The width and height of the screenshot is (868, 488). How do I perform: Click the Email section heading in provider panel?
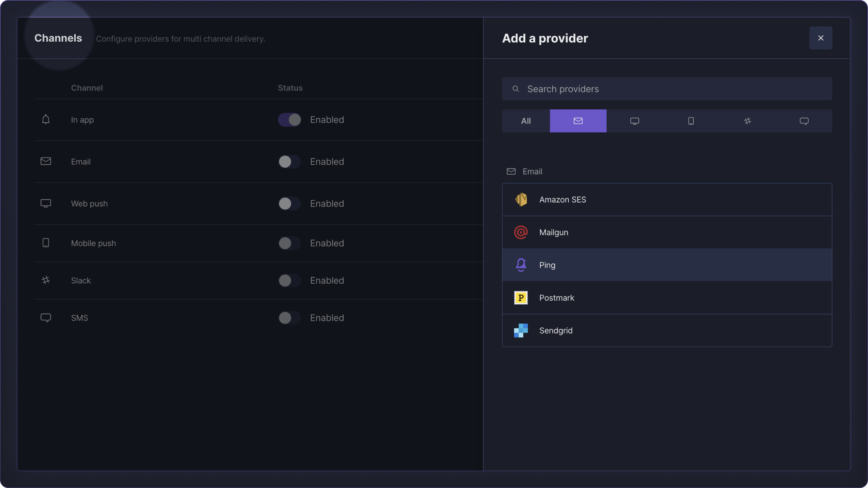[x=532, y=171]
